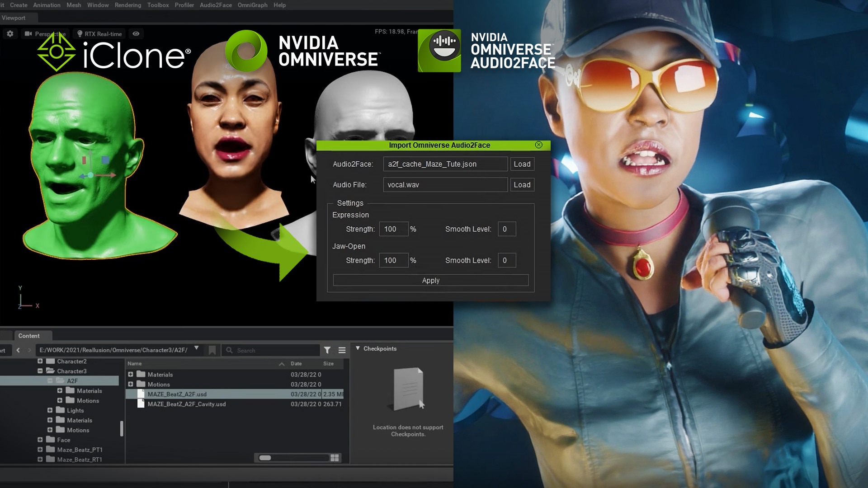
Task: Collapse the Character3 folder in tree
Action: click(40, 371)
